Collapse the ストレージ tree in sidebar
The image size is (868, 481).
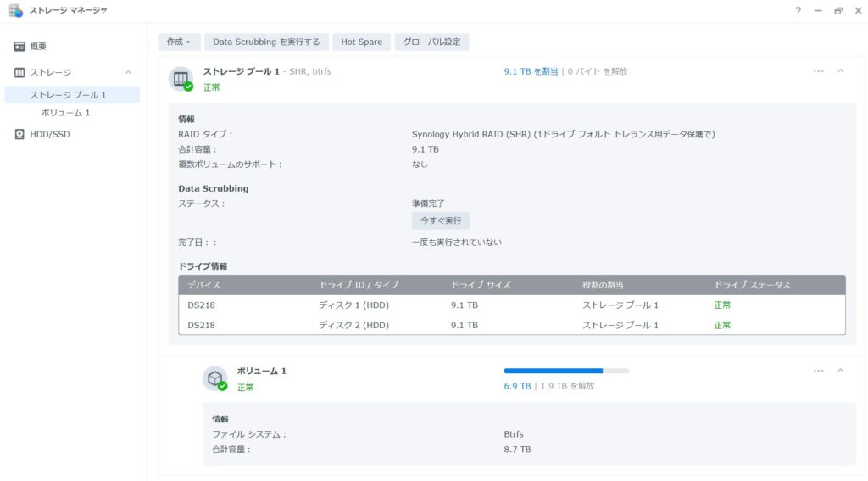(128, 73)
